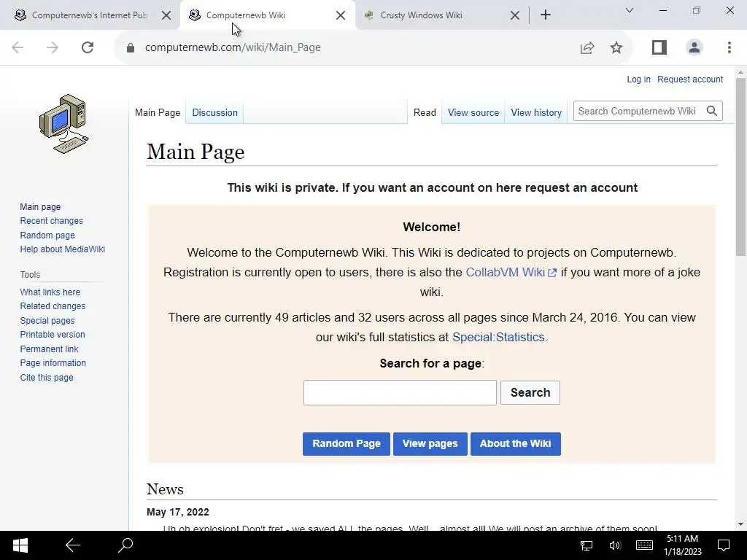Screen dimensions: 747x560
Task: Open Cite this page link
Action: click(47, 378)
